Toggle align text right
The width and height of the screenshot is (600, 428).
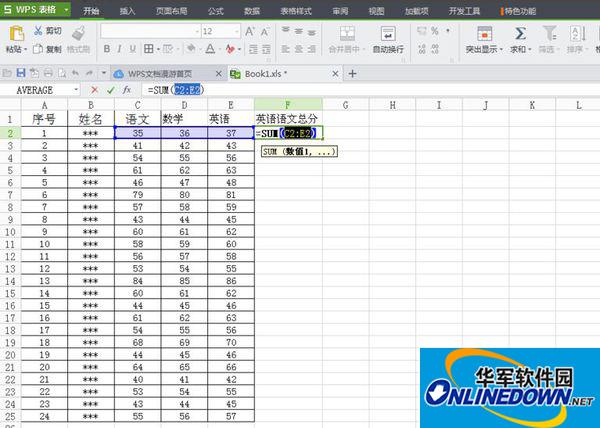(x=311, y=49)
